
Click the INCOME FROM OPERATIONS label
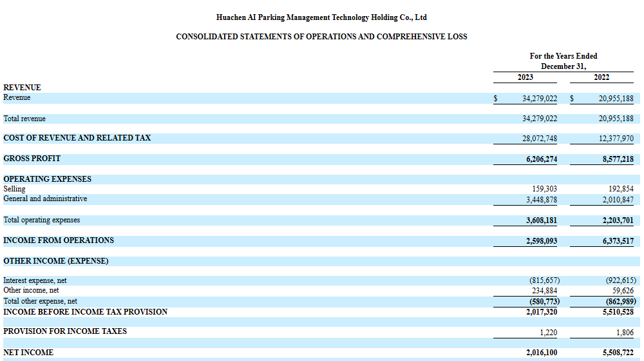click(x=59, y=240)
